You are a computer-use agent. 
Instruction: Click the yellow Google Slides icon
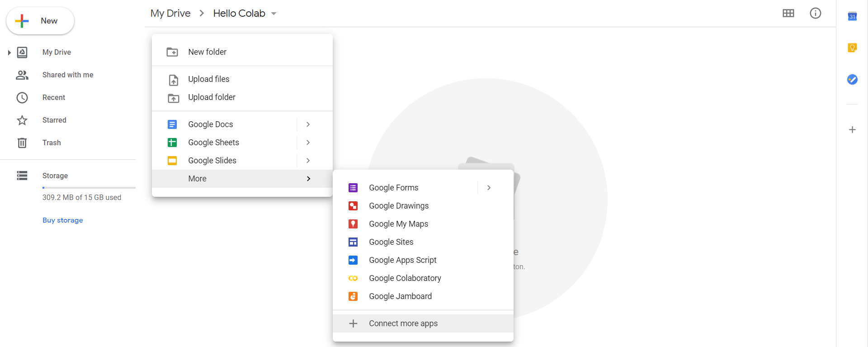[x=172, y=161]
